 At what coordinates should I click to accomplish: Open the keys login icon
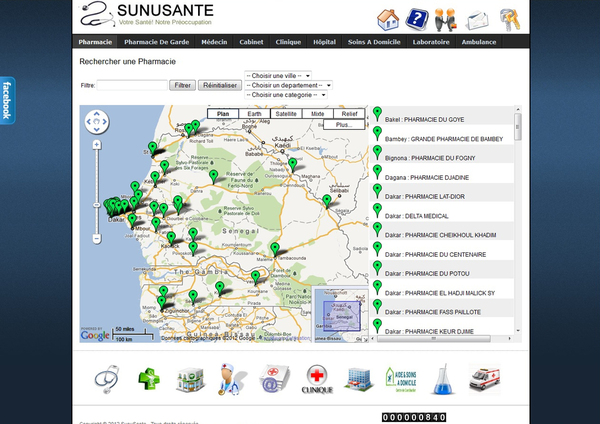(x=510, y=20)
